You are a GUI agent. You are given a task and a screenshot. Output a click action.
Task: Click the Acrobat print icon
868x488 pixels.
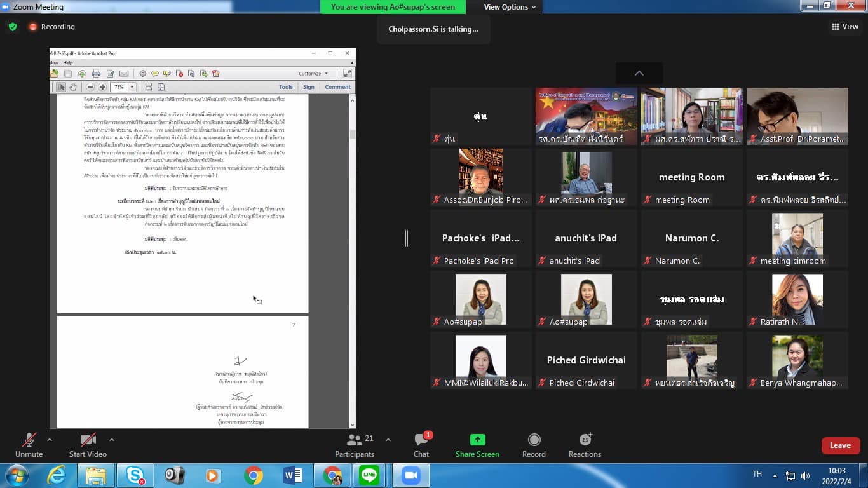click(x=96, y=74)
